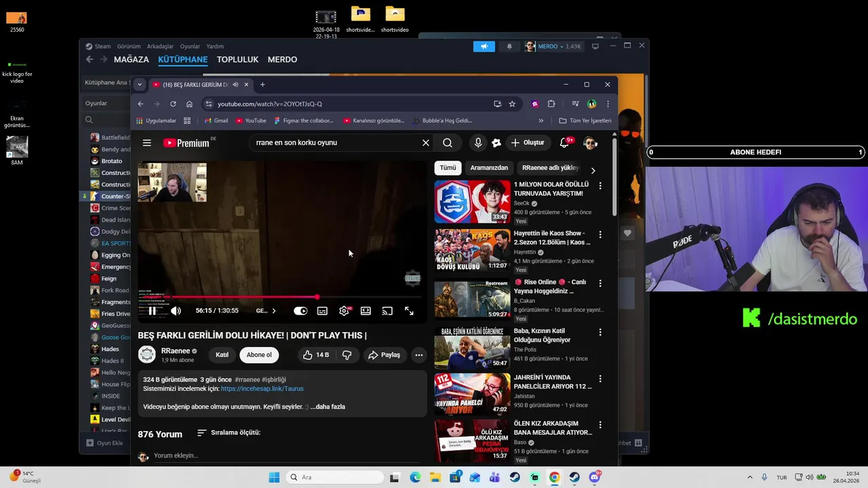Viewport: 868px width, 488px height.
Task: Open Baba, Kızının Katil Olduğunu video thumbnail
Action: pyautogui.click(x=472, y=348)
